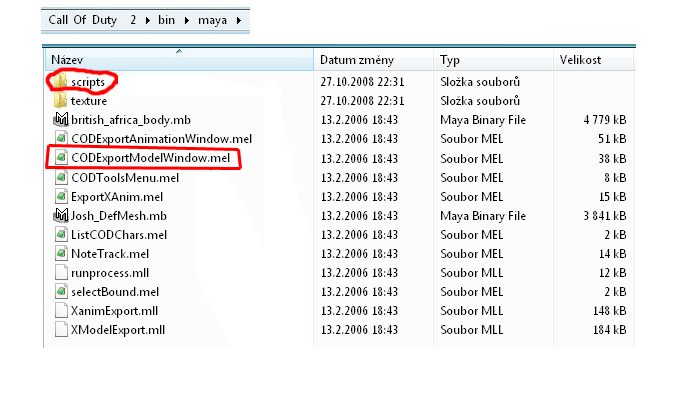The height and width of the screenshot is (400, 700).
Task: Click the CODToolsMenu.mel file name
Action: pos(125,178)
